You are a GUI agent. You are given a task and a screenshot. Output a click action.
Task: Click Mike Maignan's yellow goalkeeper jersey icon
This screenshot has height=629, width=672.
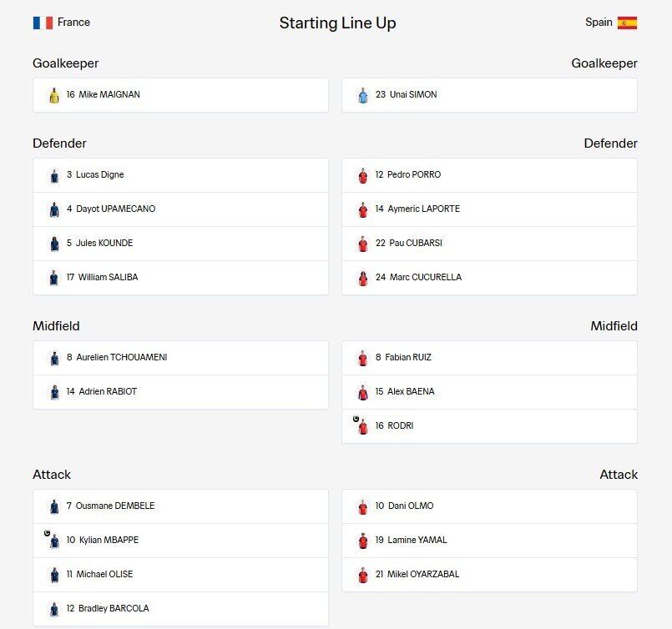[x=54, y=95]
